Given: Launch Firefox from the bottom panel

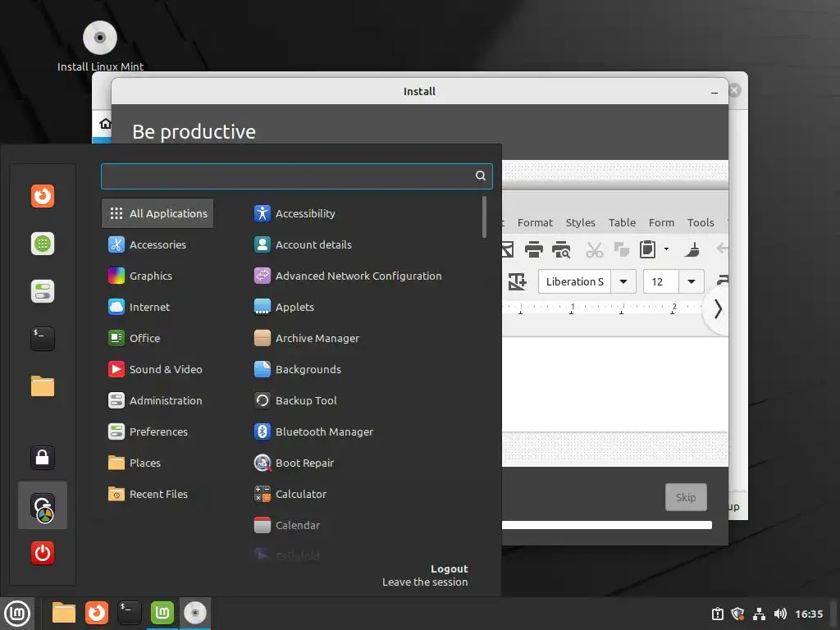Looking at the screenshot, I should point(97,614).
